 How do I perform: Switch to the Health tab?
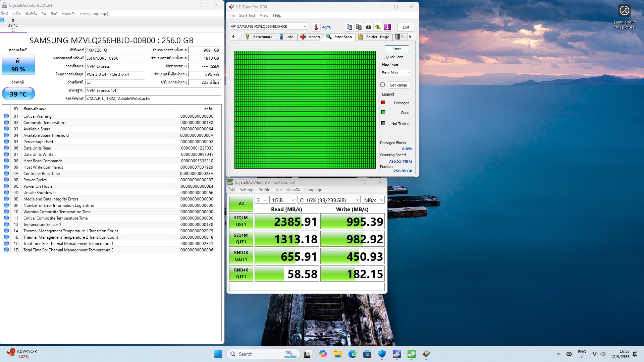click(310, 37)
